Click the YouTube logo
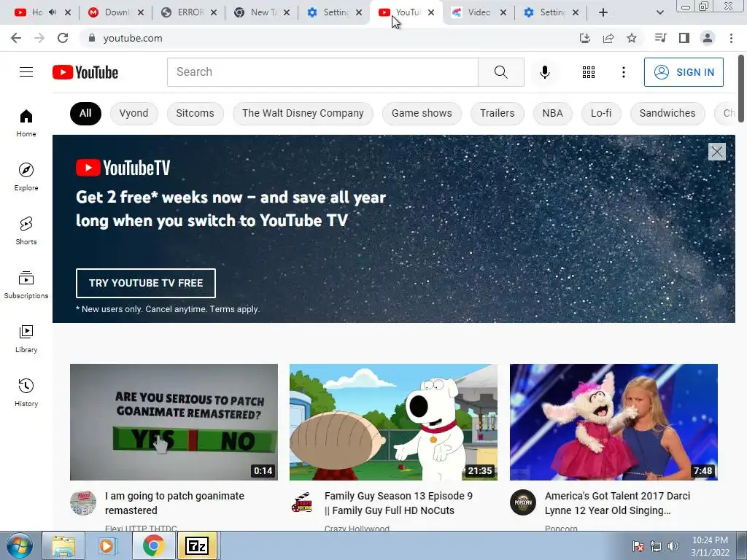Image resolution: width=747 pixels, height=560 pixels. [x=85, y=72]
